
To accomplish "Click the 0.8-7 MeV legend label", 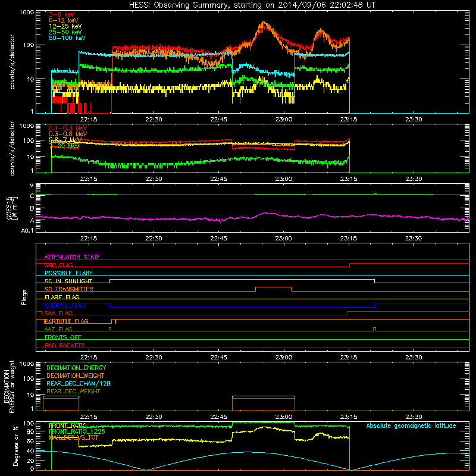I will tap(65, 140).
